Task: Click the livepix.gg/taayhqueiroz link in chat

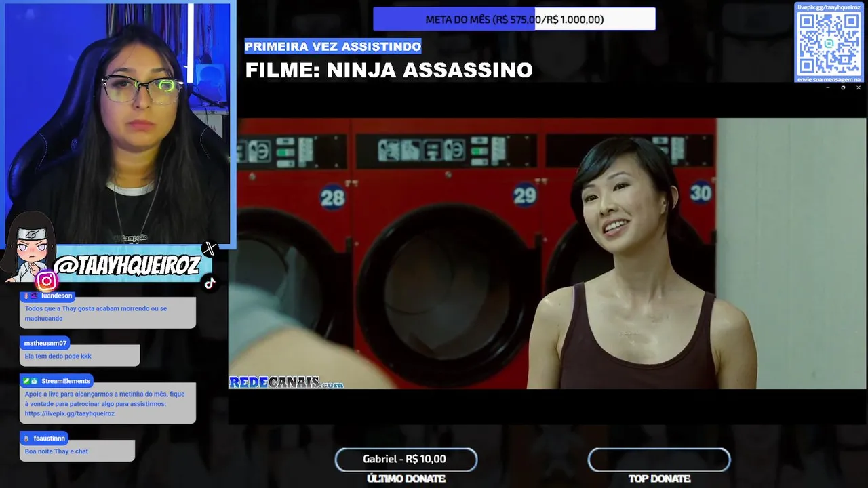Action: point(70,413)
